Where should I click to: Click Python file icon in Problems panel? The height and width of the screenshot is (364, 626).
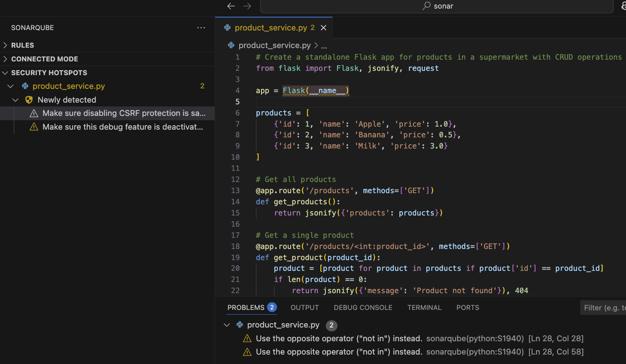click(x=240, y=325)
